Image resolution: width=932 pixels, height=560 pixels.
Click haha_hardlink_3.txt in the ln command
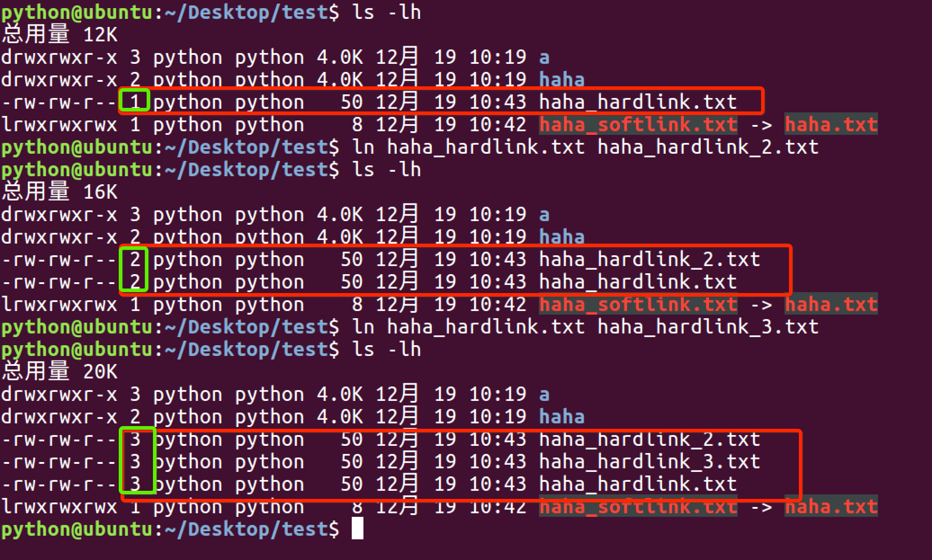tap(708, 327)
